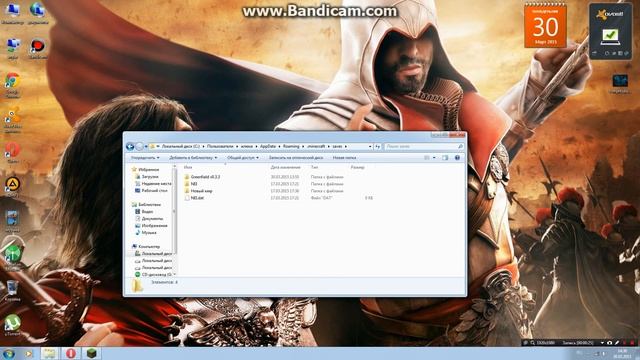Click the camera icon on Bandicam bar
The height and width of the screenshot is (360, 640).
[x=609, y=343]
